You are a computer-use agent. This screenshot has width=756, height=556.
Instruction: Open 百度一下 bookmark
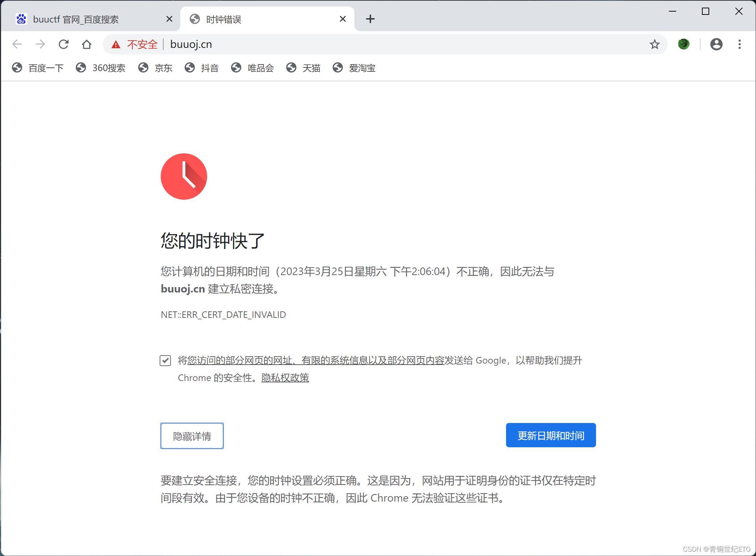(x=38, y=68)
